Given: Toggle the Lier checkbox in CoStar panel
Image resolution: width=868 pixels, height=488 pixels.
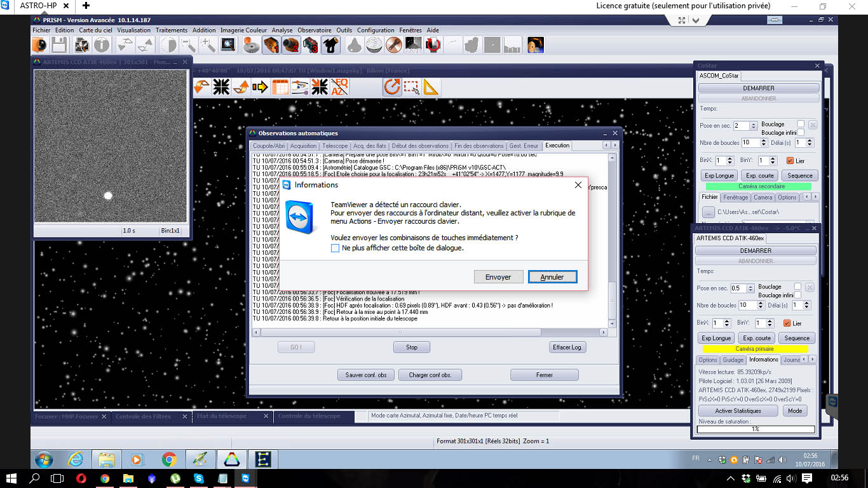Looking at the screenshot, I should click(790, 161).
